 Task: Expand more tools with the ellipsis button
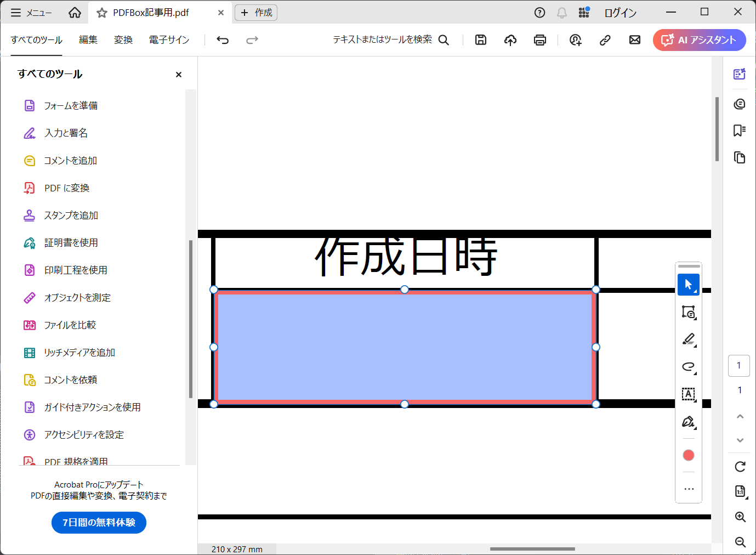[x=689, y=489]
